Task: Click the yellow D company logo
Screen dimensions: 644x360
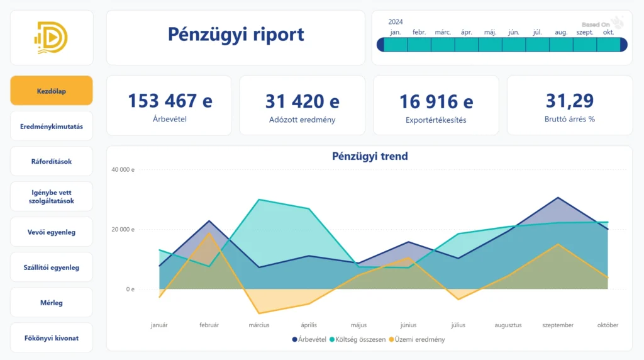Action: pos(52,38)
